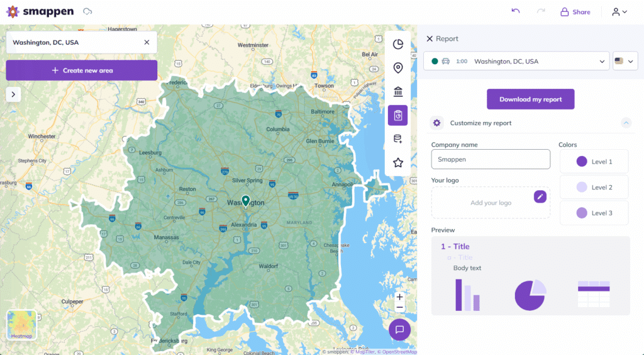This screenshot has width=644, height=355.
Task: Open the star favorites panel
Action: [397, 162]
